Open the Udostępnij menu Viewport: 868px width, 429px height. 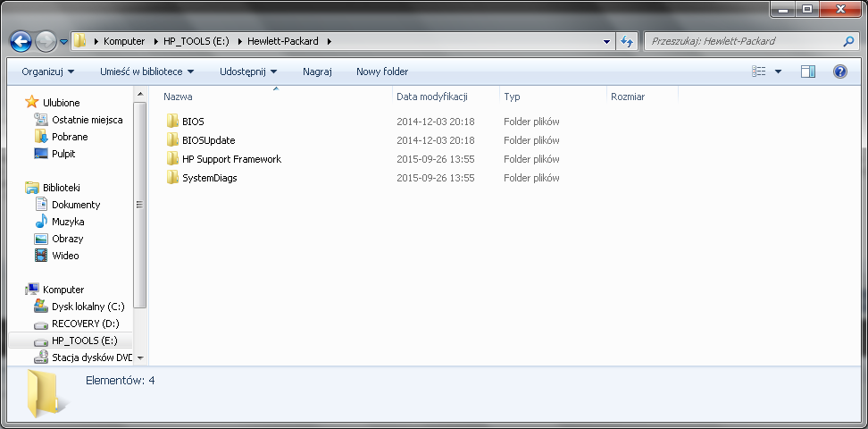point(248,71)
